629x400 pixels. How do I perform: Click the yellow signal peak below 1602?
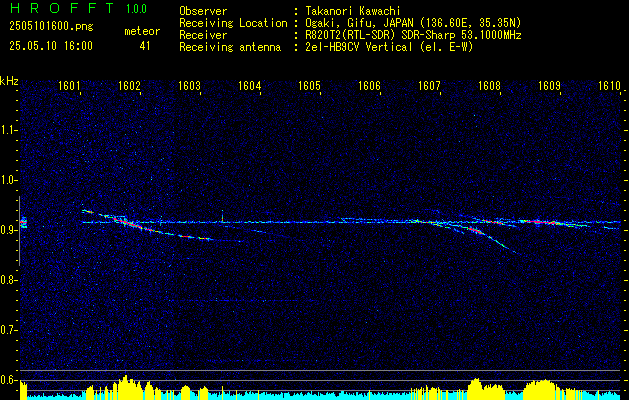click(127, 387)
